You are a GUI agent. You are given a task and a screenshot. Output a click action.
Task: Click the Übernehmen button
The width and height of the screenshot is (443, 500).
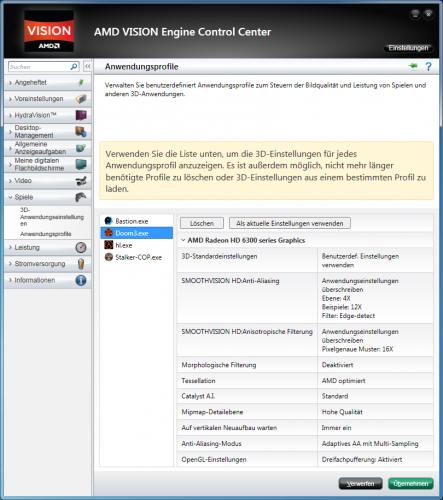(x=411, y=484)
